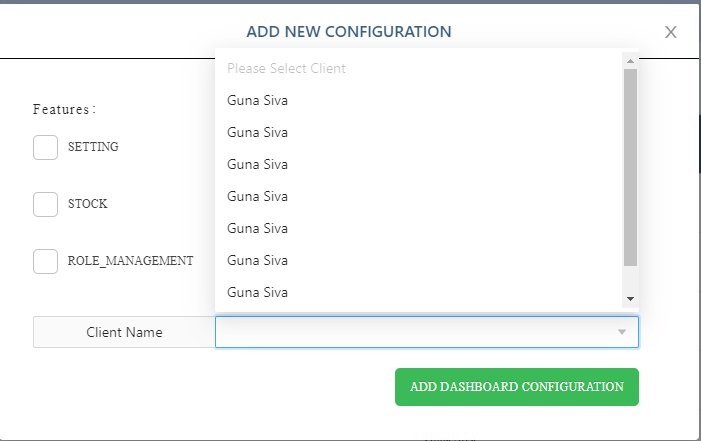The width and height of the screenshot is (701, 441).
Task: Close the Add New Configuration dialog
Action: click(x=670, y=32)
